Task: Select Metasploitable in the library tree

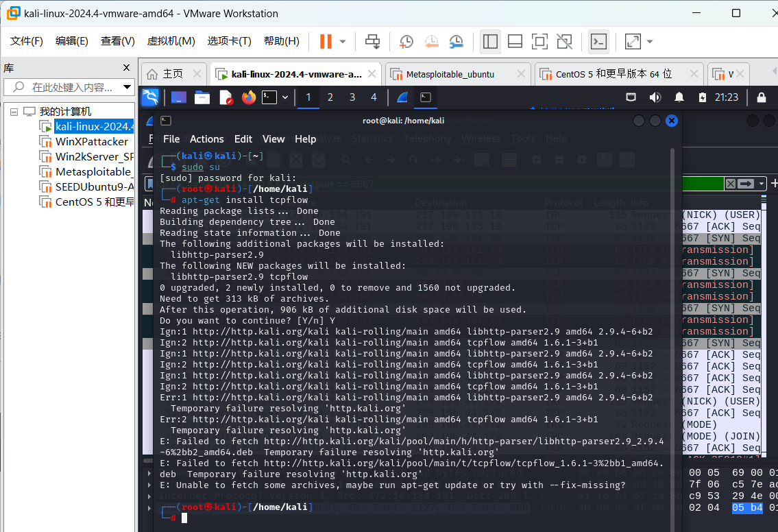Action: tap(93, 171)
